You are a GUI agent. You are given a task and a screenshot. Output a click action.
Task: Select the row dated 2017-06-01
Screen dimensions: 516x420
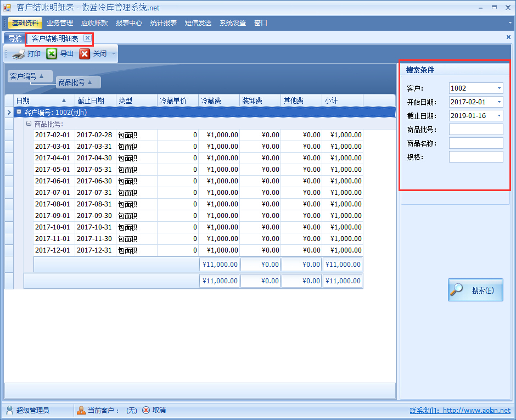[198, 181]
